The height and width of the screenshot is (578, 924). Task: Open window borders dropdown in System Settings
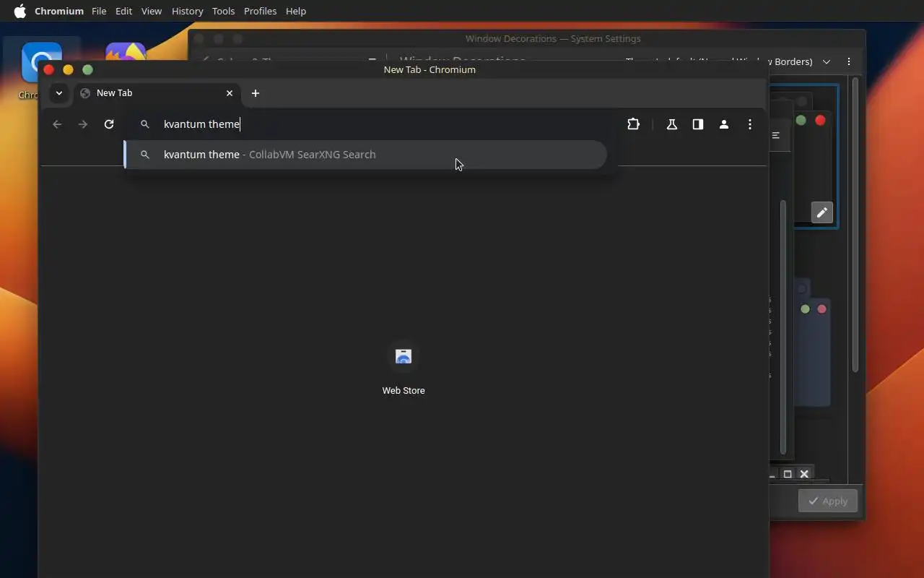coord(827,61)
